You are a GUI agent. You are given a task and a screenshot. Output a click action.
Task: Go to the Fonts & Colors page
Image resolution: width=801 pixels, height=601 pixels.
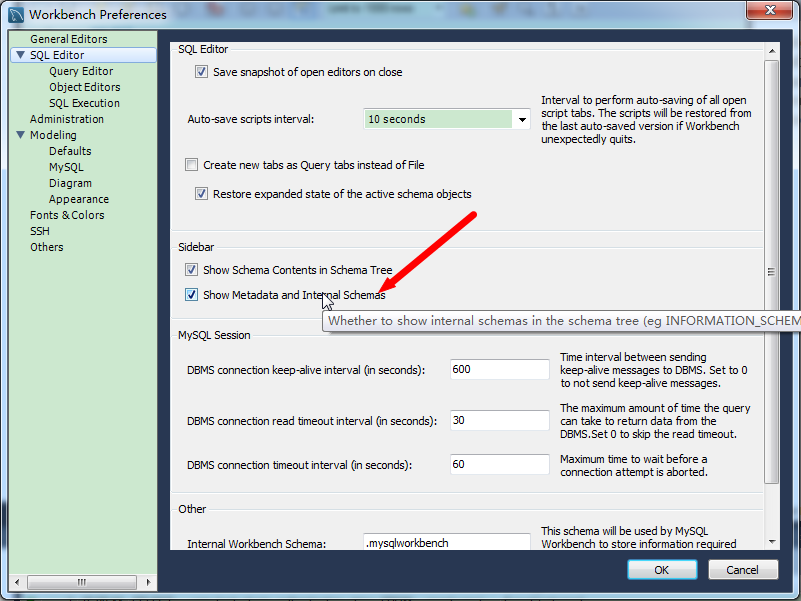66,215
